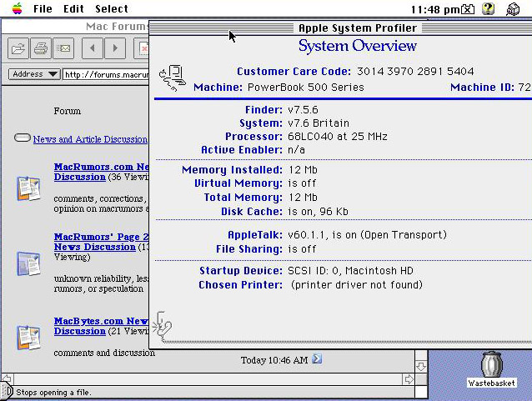Open the Help menu question mark icon
The image size is (532, 401).
488,9
